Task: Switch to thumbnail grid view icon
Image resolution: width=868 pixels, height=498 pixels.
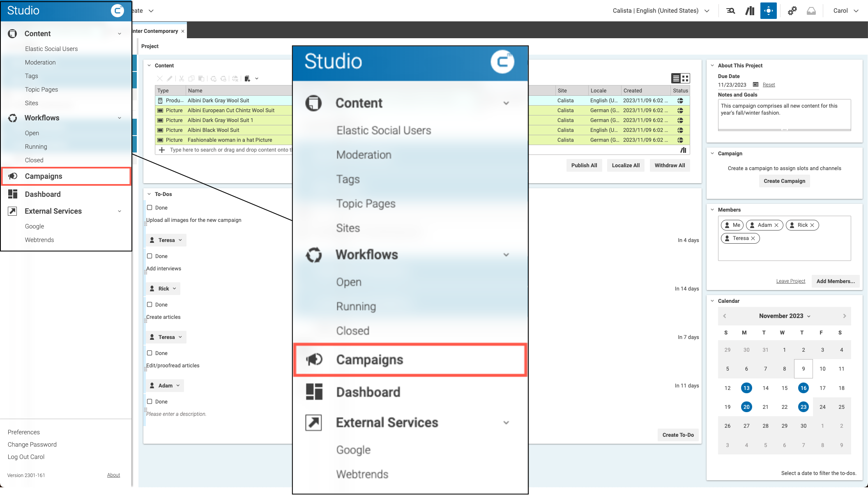Action: [x=685, y=78]
